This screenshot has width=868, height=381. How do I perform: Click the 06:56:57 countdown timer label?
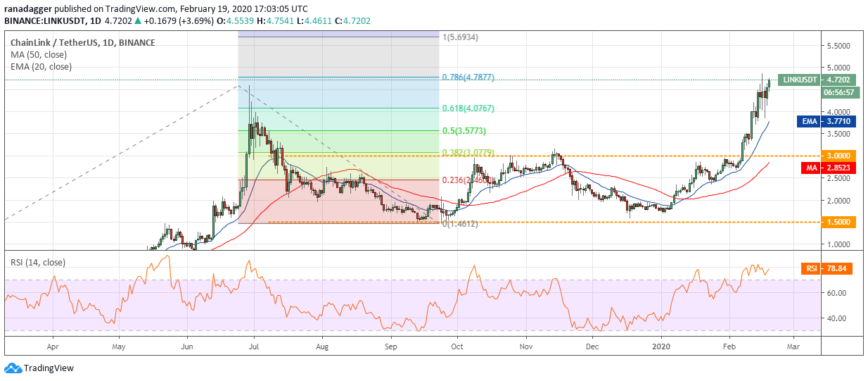(841, 92)
